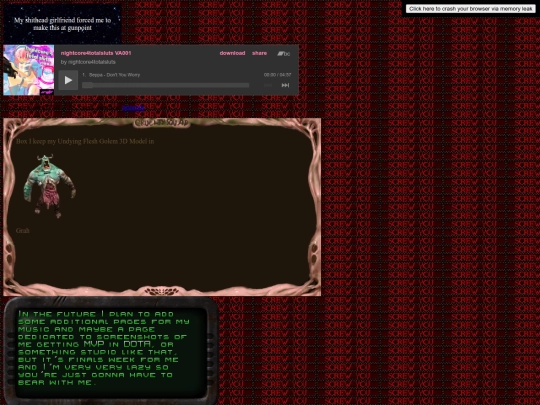Viewport: 540px width, 405px height.
Task: Follow the blue hyperlink below the music player
Action: (x=133, y=108)
